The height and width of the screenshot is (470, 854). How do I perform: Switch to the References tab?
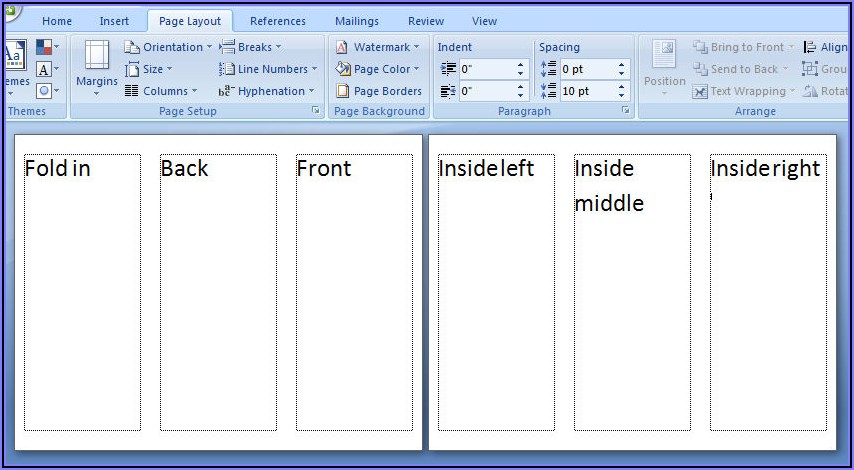coord(278,21)
